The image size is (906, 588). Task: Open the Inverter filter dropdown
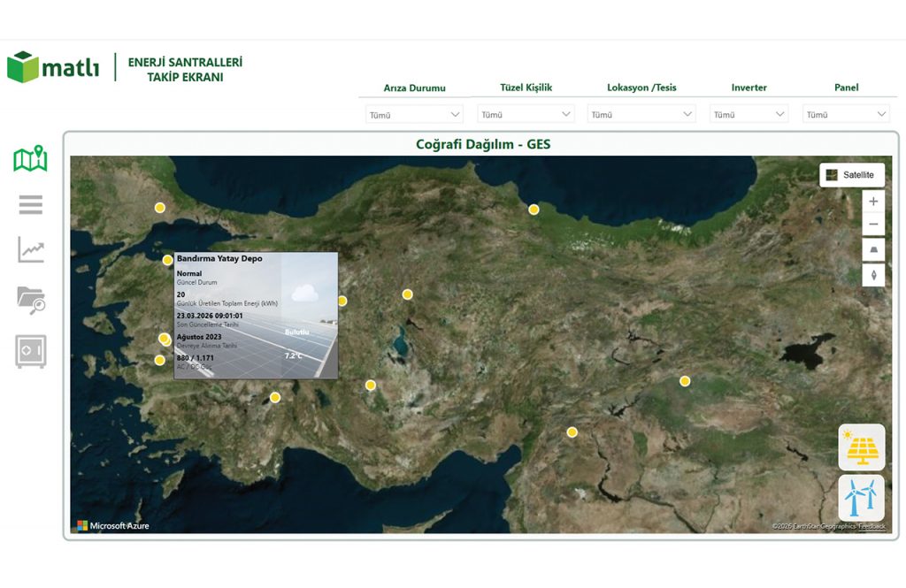point(749,114)
